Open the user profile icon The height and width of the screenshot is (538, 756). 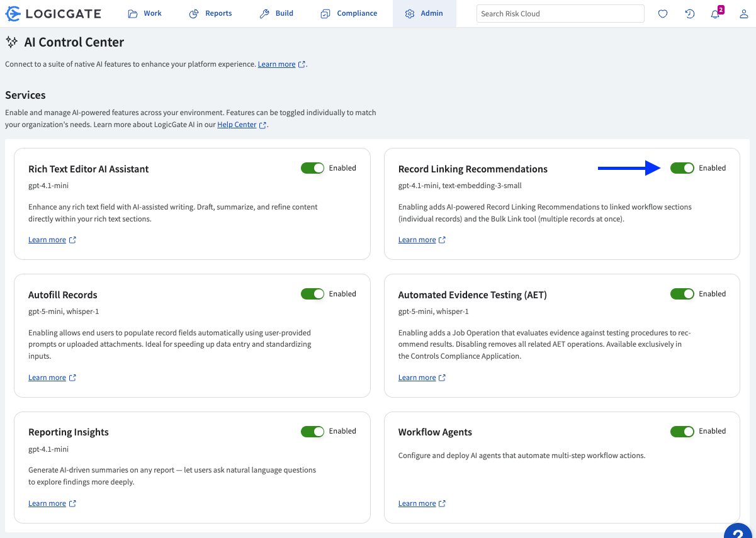743,14
